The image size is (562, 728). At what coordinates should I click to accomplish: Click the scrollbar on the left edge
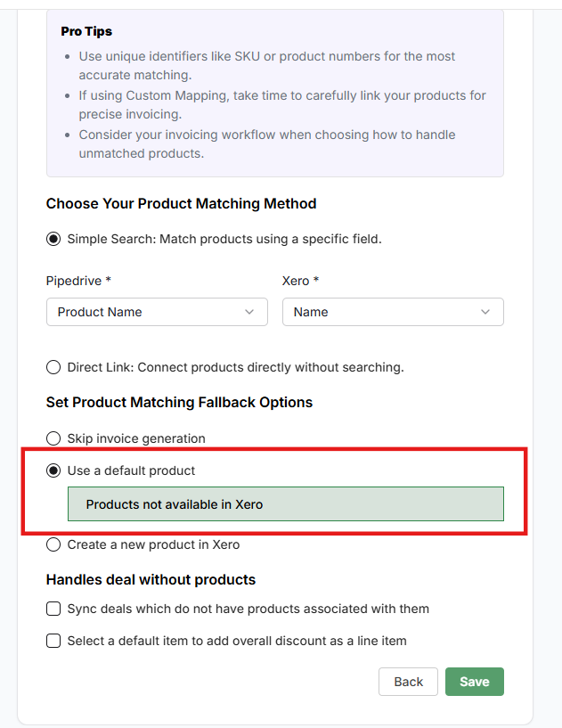click(7, 356)
